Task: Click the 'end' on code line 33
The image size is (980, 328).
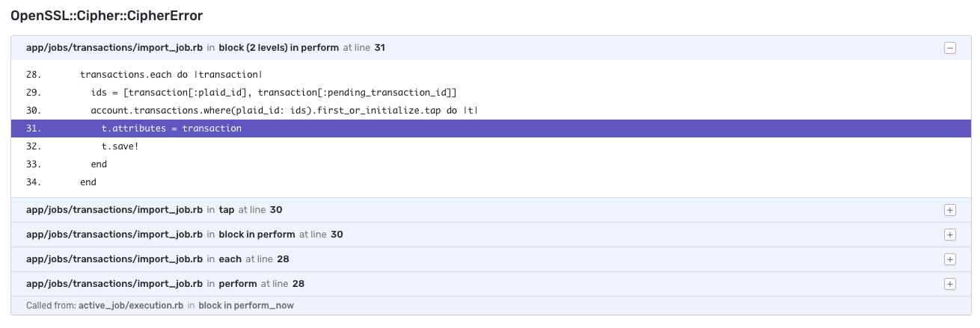Action: (99, 164)
